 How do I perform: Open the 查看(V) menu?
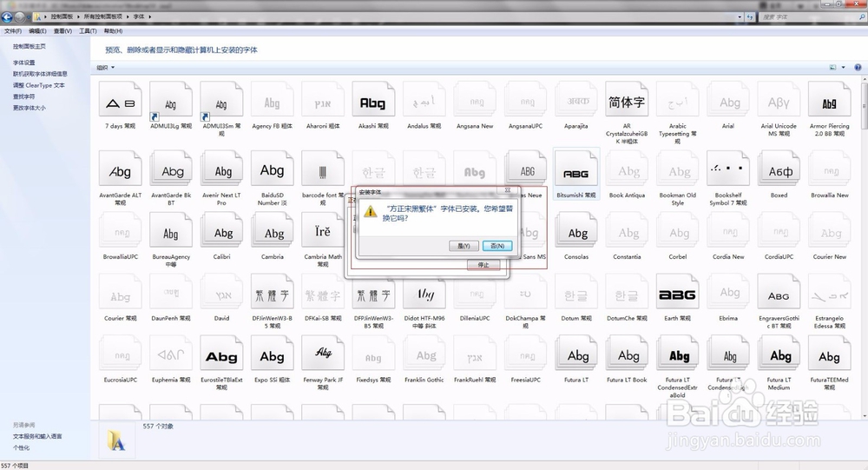click(x=62, y=31)
